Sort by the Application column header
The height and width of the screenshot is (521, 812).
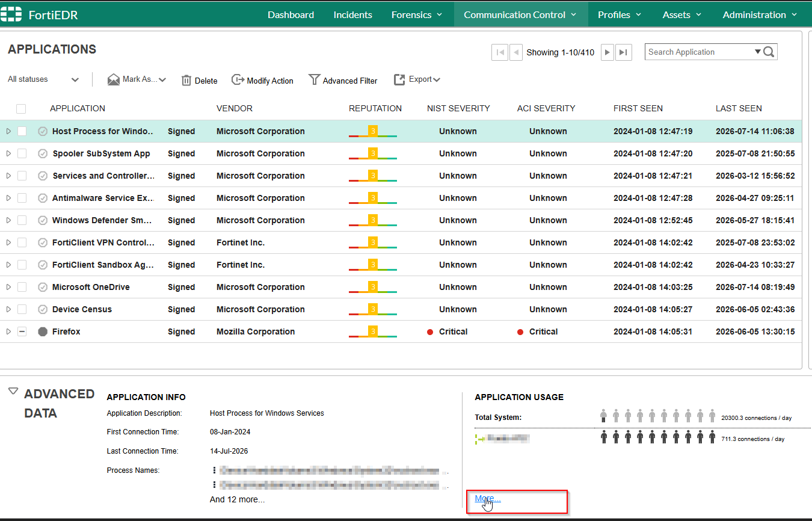click(x=78, y=109)
